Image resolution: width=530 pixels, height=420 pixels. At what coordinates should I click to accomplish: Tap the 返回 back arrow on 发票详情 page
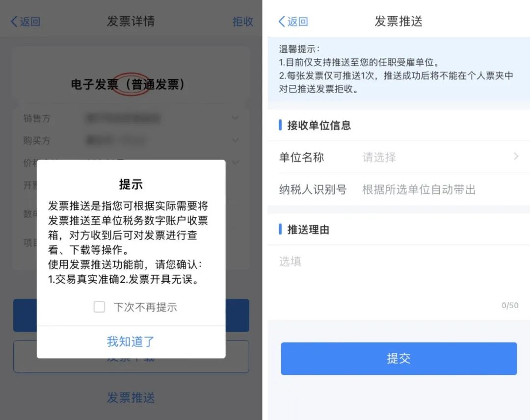click(26, 22)
